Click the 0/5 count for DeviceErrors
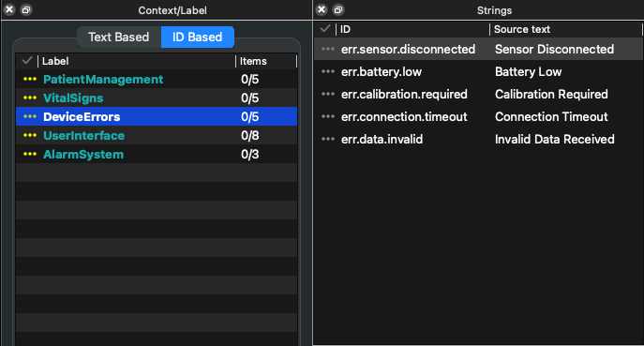Screen dimensions: 644x346 click(x=250, y=116)
